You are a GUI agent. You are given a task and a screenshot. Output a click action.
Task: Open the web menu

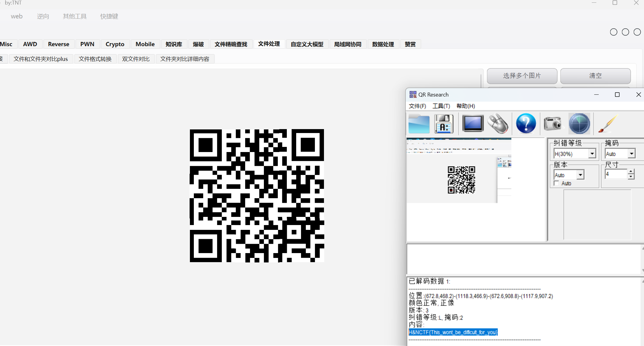[x=17, y=16]
